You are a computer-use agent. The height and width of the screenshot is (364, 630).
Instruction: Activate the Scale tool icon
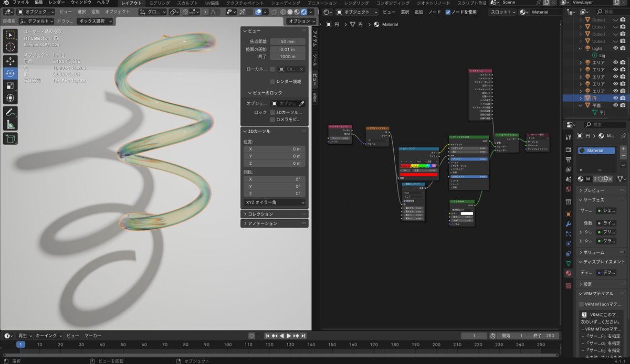click(10, 85)
